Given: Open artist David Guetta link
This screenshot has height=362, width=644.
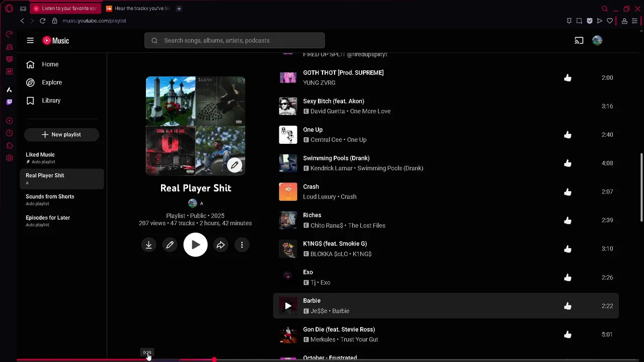Looking at the screenshot, I should click(x=328, y=111).
